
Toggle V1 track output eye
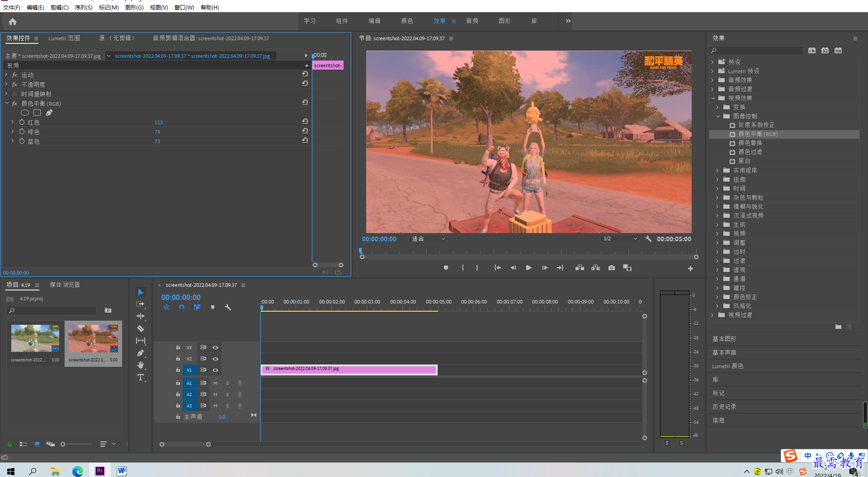(x=216, y=370)
